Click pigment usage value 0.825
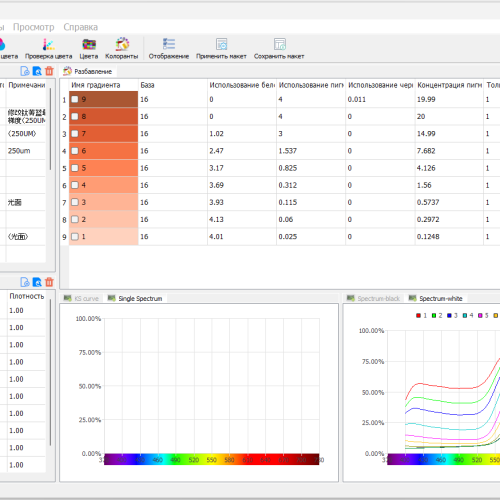 288,168
